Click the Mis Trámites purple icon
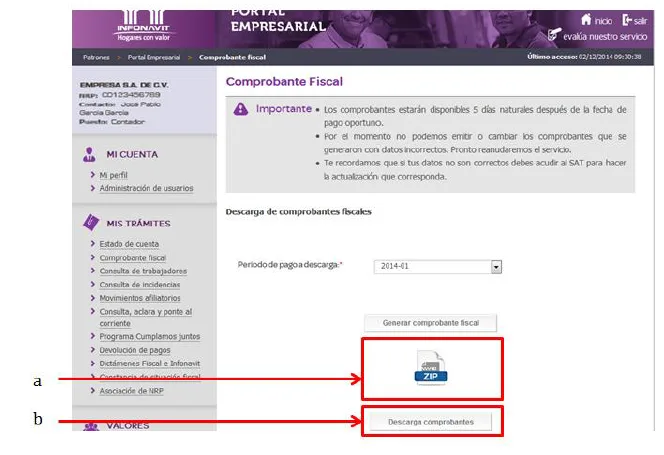 [x=91, y=222]
